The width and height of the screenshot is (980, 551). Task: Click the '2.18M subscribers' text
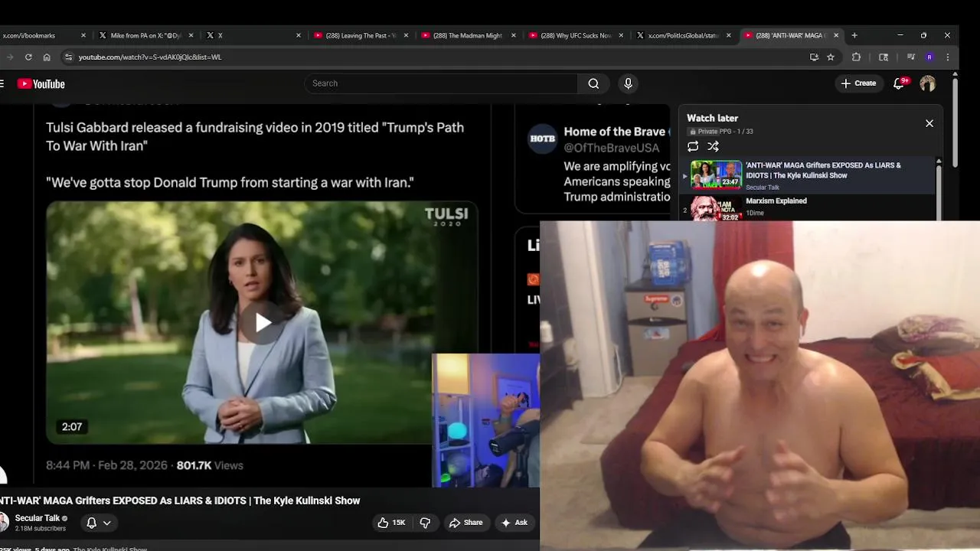[40, 529]
